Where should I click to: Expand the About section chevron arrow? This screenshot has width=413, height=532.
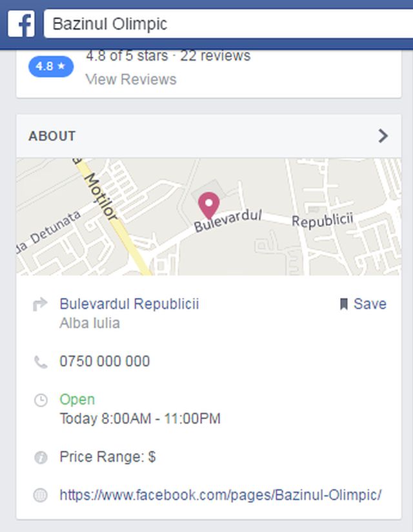(383, 136)
